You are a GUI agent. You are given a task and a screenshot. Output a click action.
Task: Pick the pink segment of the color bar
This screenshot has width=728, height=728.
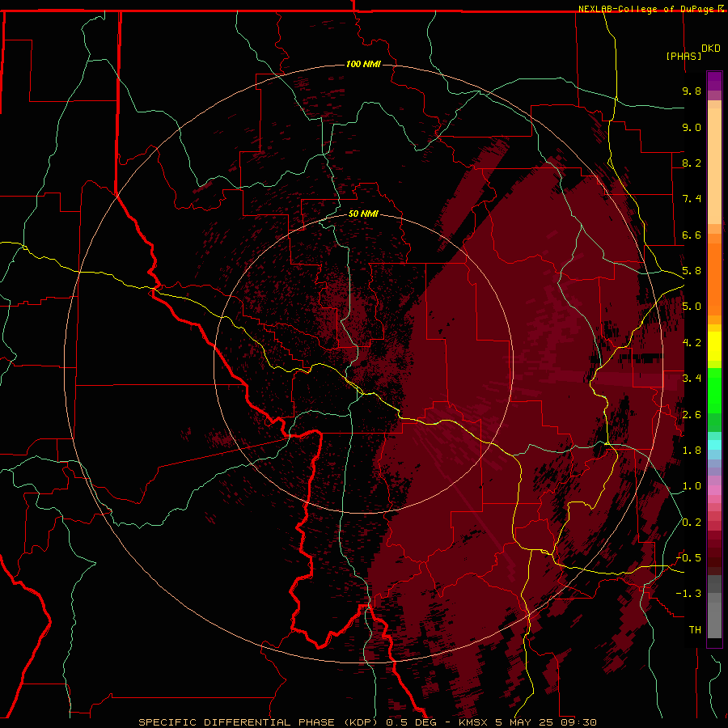pyautogui.click(x=714, y=490)
